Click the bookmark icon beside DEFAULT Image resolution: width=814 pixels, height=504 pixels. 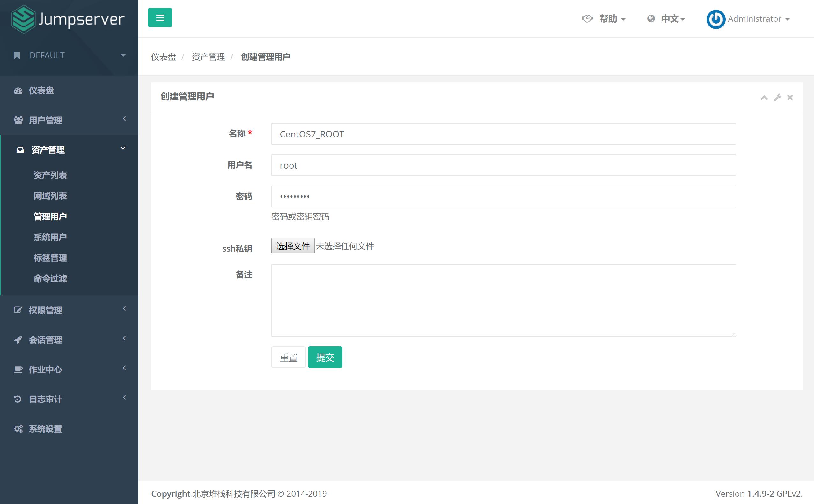coord(17,55)
